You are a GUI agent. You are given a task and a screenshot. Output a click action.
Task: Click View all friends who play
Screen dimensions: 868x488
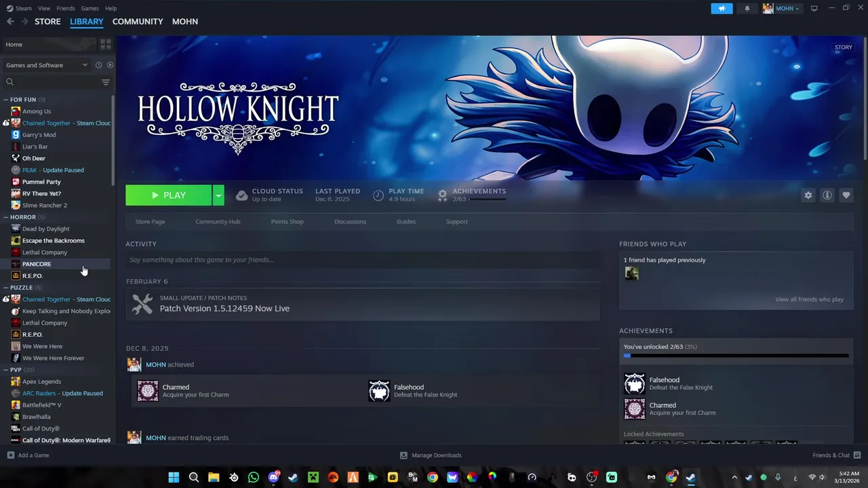[x=810, y=300]
